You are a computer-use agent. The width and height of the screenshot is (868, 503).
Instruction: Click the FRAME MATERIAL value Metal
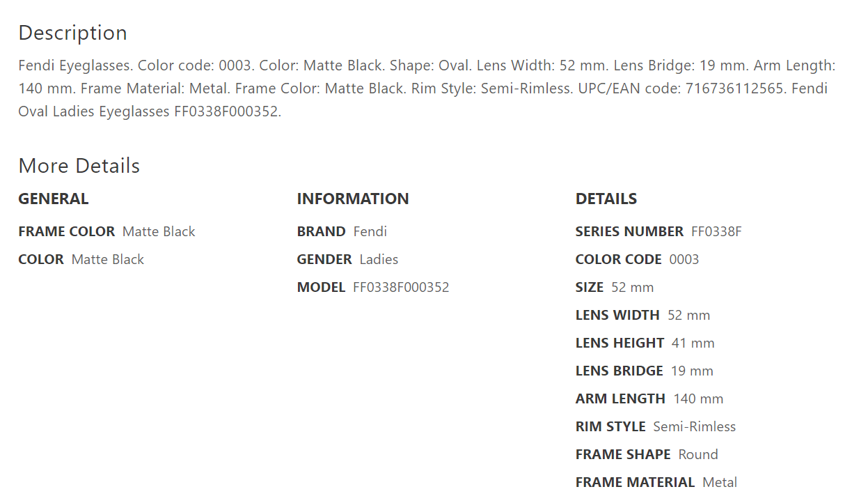tap(720, 482)
